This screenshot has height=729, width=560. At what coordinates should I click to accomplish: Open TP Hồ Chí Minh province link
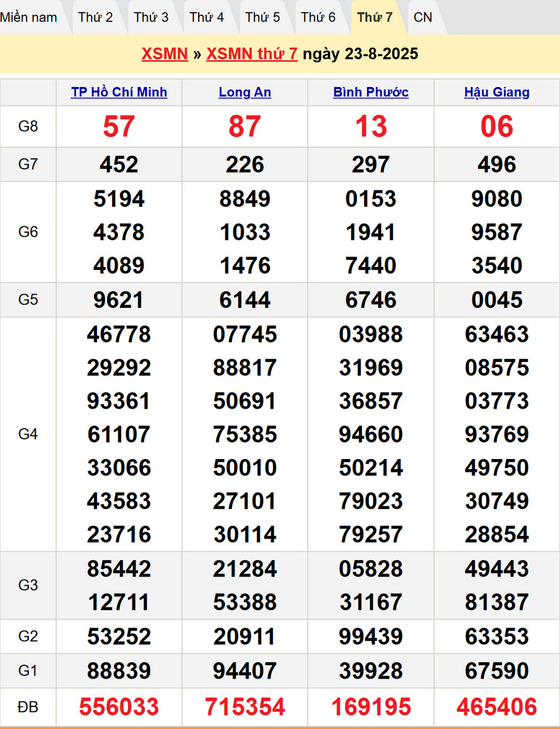click(x=119, y=92)
